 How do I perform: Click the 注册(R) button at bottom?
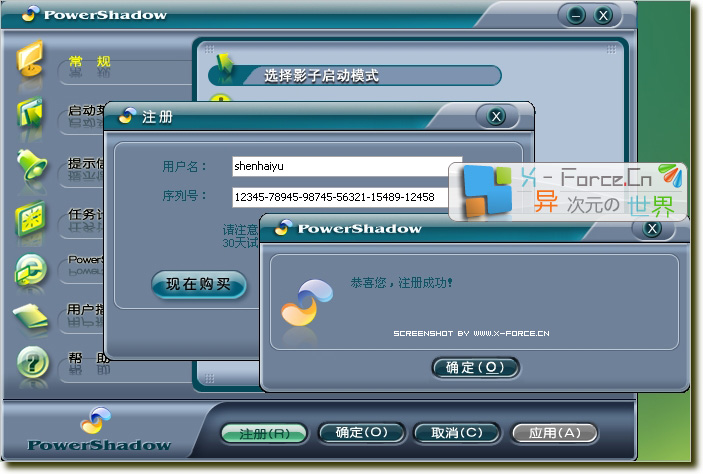click(264, 434)
